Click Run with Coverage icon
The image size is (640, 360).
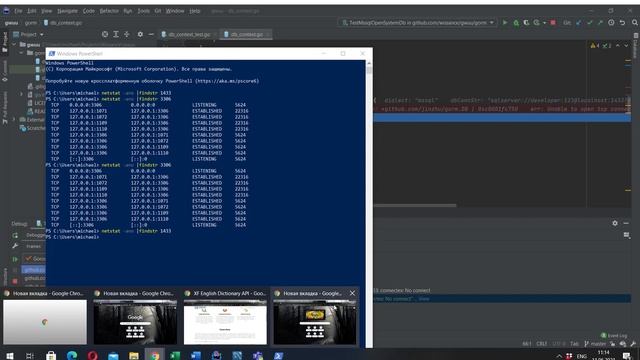pos(526,23)
